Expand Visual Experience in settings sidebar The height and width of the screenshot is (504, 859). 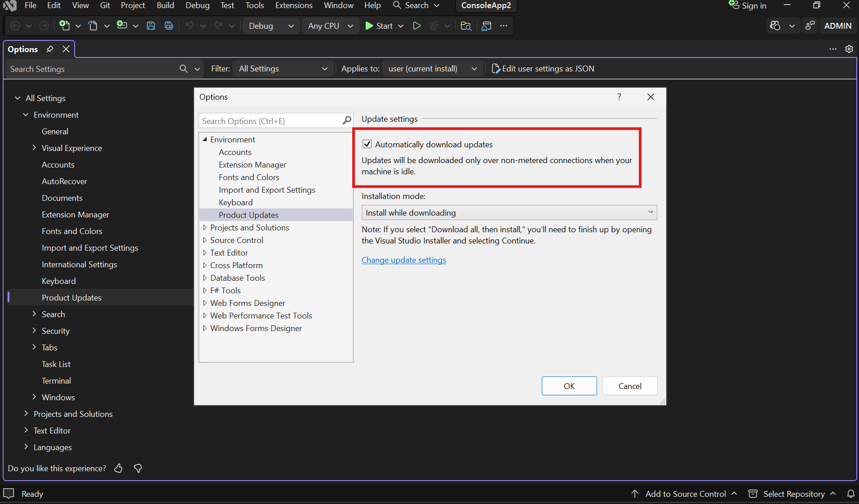click(34, 148)
